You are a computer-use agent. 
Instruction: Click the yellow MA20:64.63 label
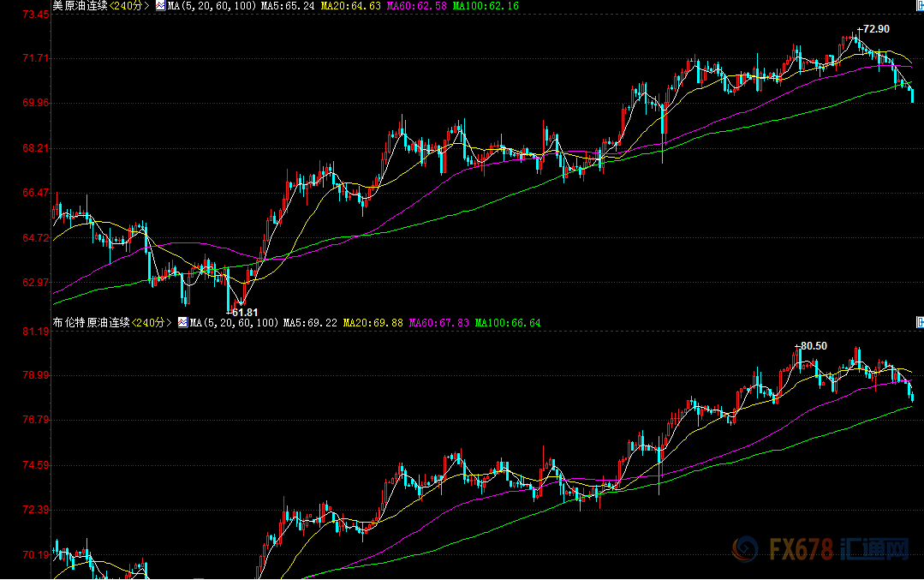[350, 6]
